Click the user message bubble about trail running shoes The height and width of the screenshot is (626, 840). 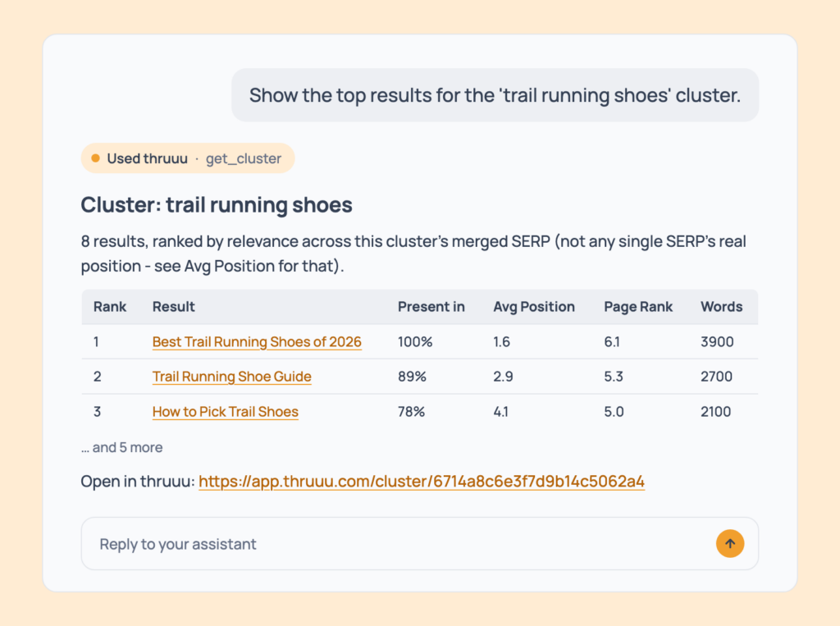point(495,95)
